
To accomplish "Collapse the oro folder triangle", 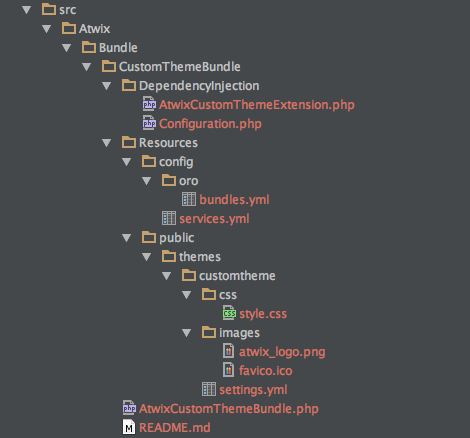I will 147,181.
